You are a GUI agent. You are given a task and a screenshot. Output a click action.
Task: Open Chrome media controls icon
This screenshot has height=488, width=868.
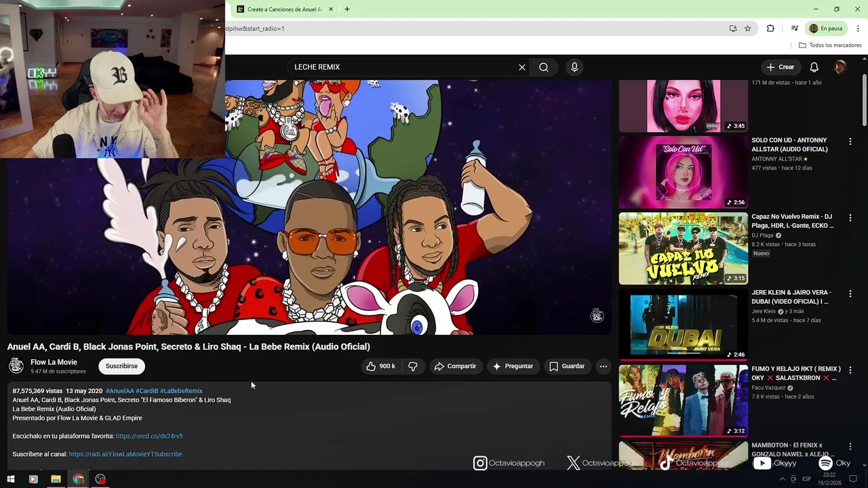794,28
